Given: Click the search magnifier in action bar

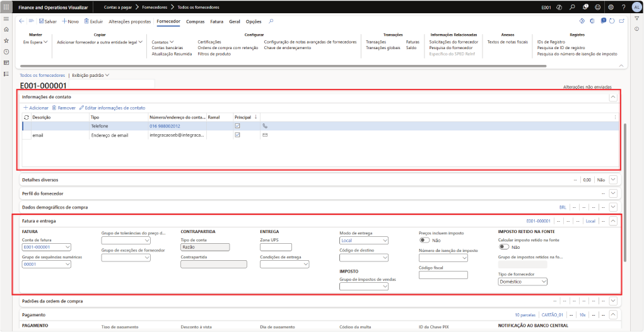Looking at the screenshot, I should point(271,21).
